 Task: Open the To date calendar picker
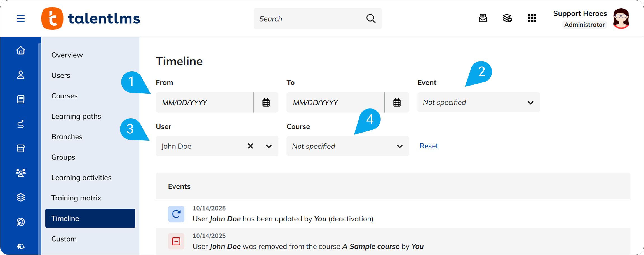pyautogui.click(x=397, y=103)
